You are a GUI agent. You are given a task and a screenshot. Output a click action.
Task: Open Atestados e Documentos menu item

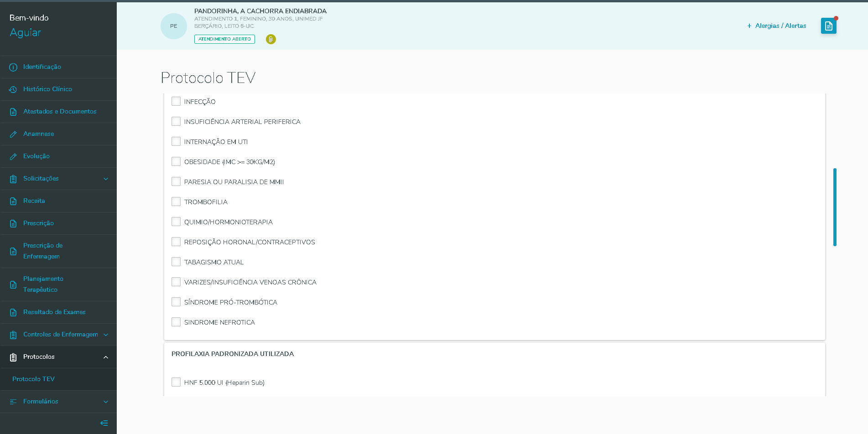coord(58,112)
